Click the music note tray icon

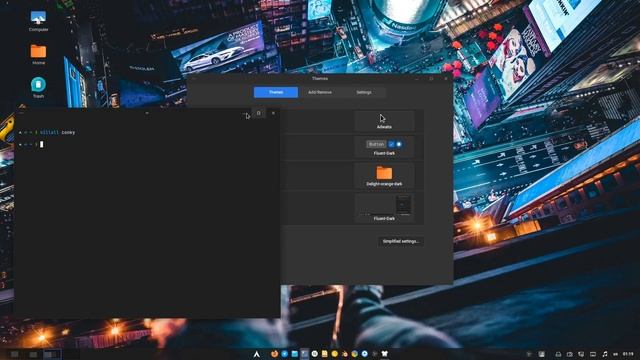605,354
